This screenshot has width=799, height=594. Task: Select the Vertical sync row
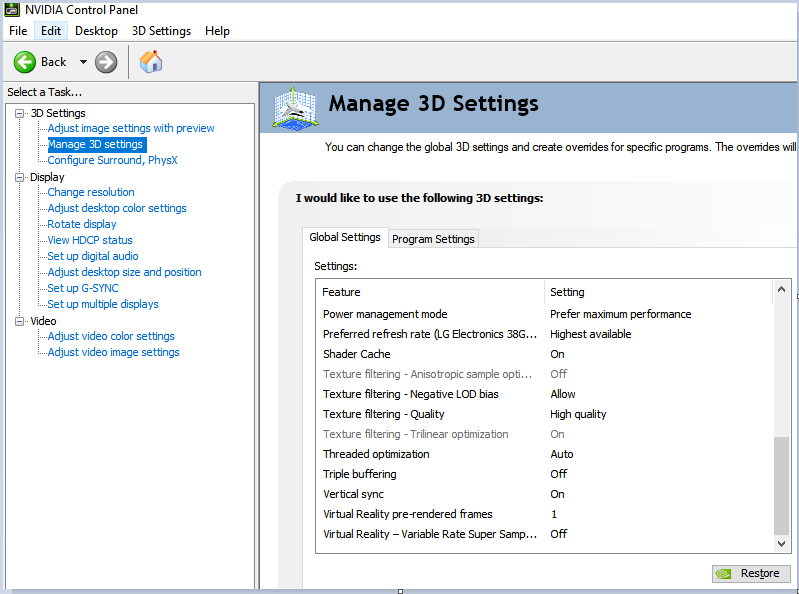544,494
